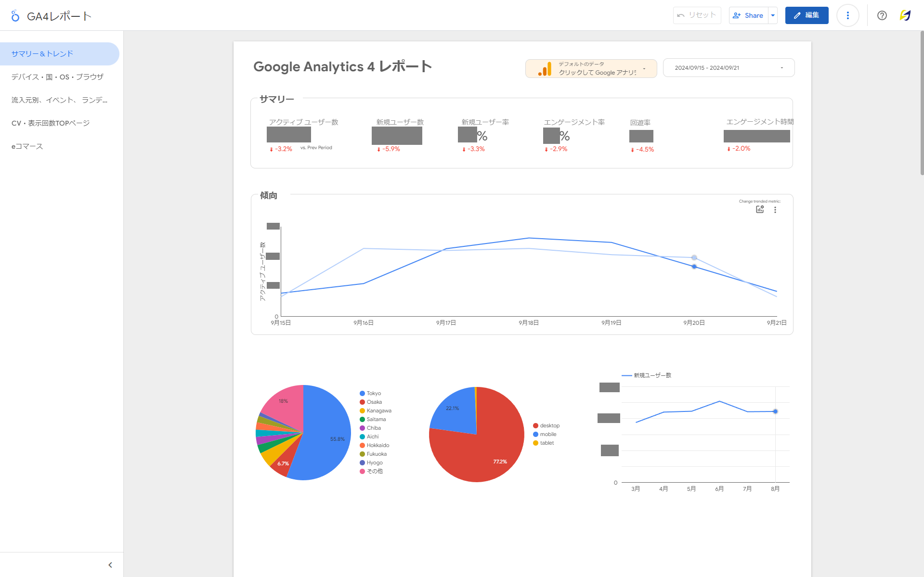Toggle the desktop legend entry

549,425
